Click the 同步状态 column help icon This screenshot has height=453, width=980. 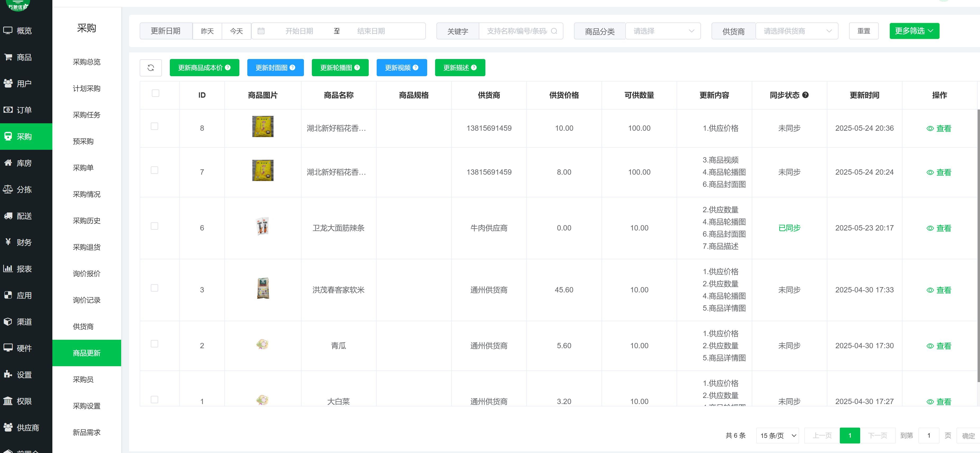point(805,95)
